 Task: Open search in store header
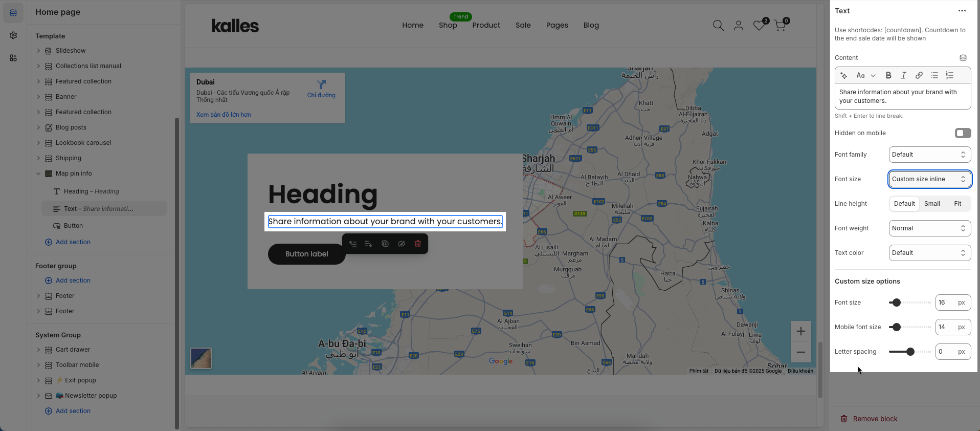click(718, 25)
